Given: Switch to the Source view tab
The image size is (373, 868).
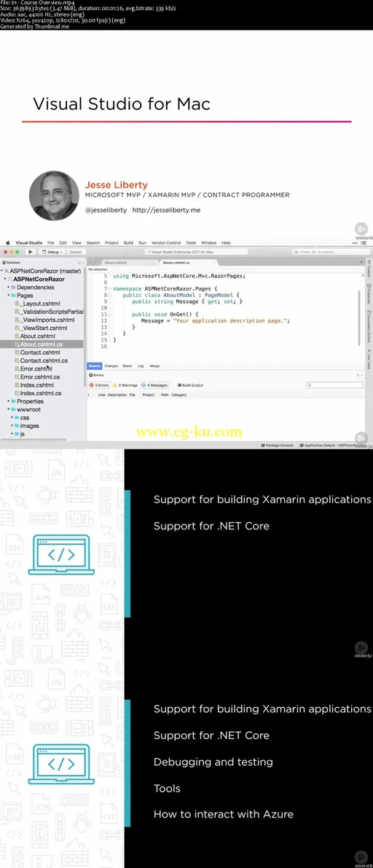Looking at the screenshot, I should 94,366.
